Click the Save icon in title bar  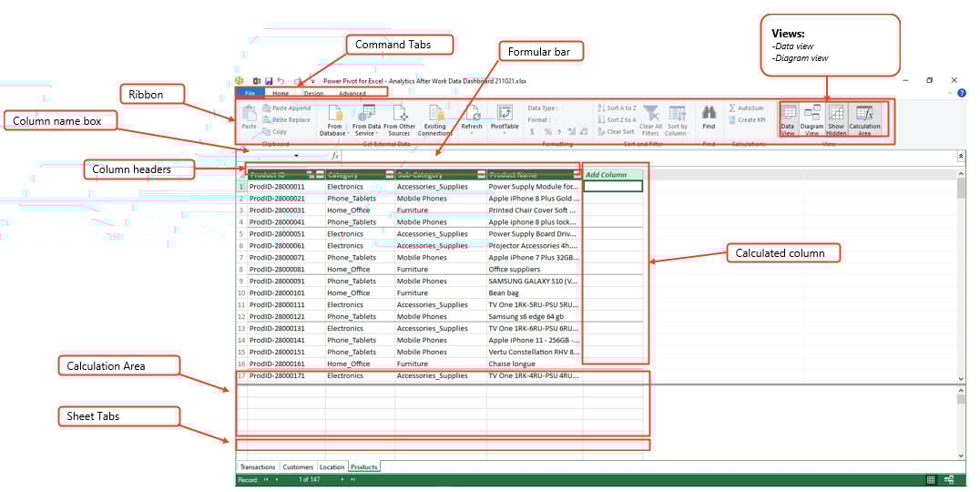pos(269,81)
